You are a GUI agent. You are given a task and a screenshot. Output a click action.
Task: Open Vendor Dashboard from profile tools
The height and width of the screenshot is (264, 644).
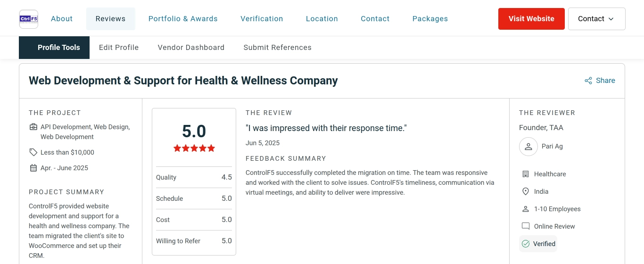click(x=191, y=48)
